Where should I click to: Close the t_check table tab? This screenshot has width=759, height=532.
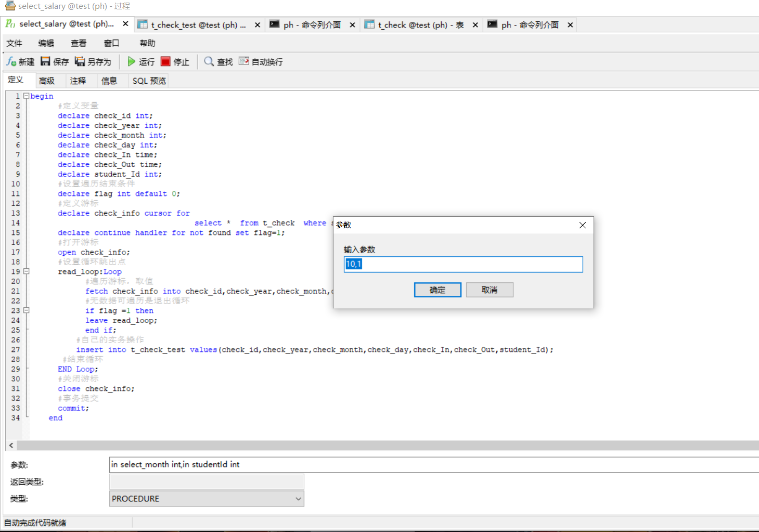tap(475, 25)
